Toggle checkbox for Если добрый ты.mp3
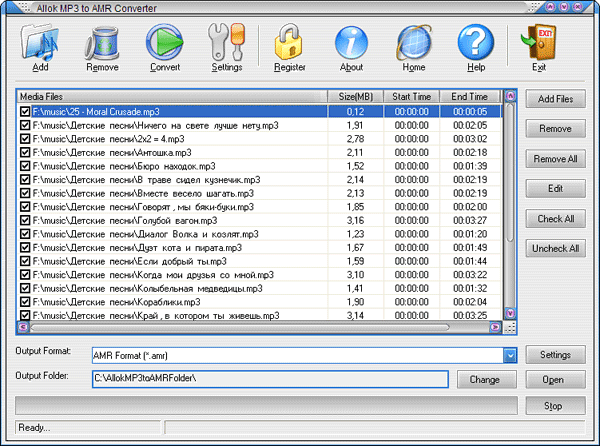This screenshot has height=446, width=600. tap(25, 261)
